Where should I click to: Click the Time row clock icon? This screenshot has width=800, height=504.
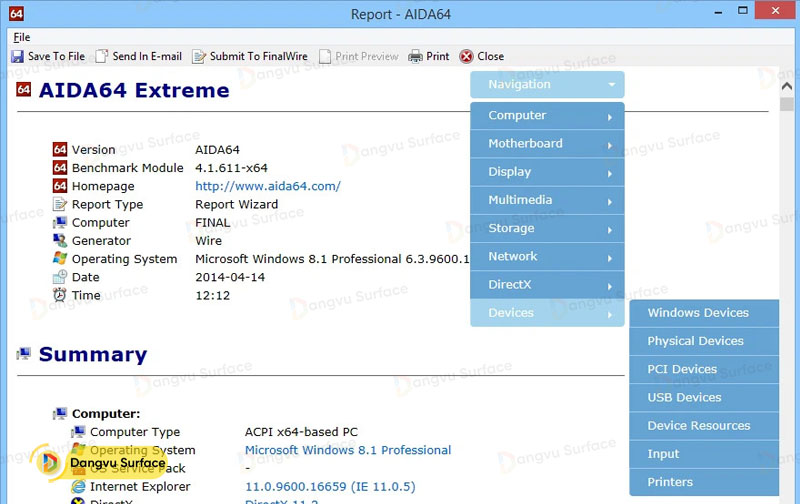[60, 295]
